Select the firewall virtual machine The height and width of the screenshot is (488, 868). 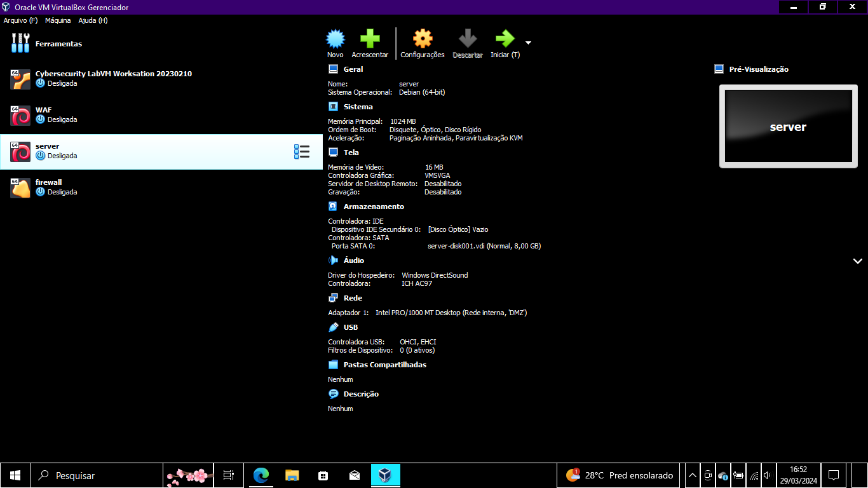(x=161, y=187)
